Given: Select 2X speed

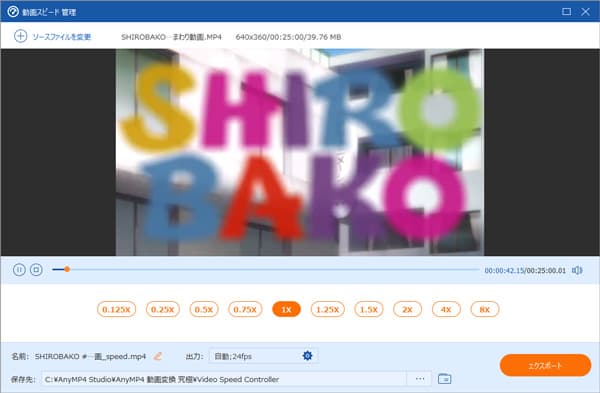Looking at the screenshot, I should [408, 309].
